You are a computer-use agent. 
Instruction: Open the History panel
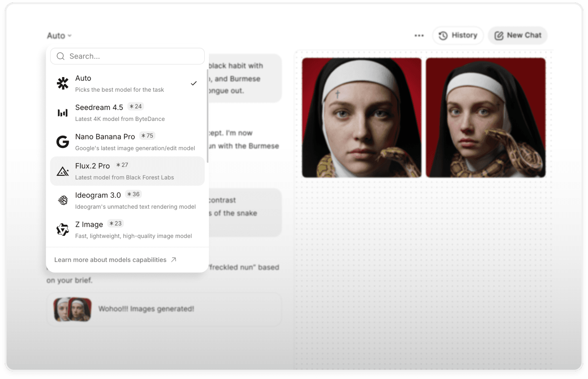pos(458,35)
